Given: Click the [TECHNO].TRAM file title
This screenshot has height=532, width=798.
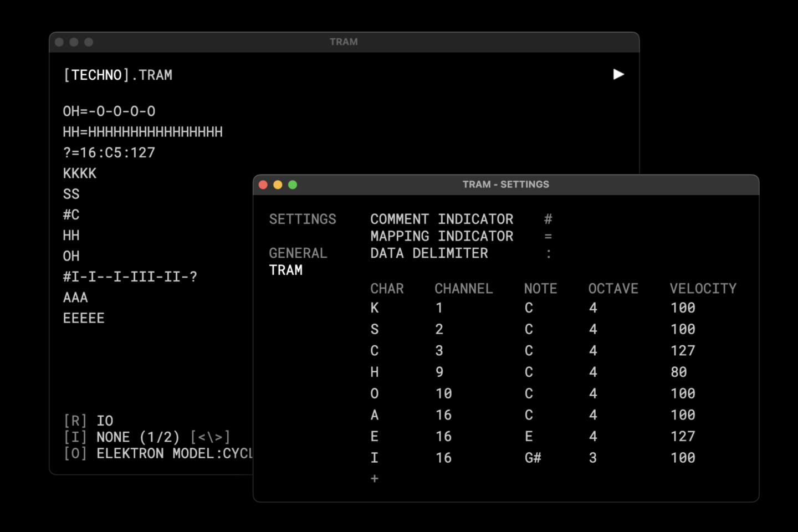Looking at the screenshot, I should click(117, 75).
